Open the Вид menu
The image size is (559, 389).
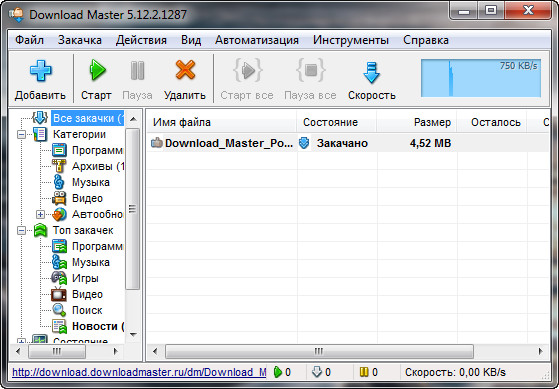191,40
